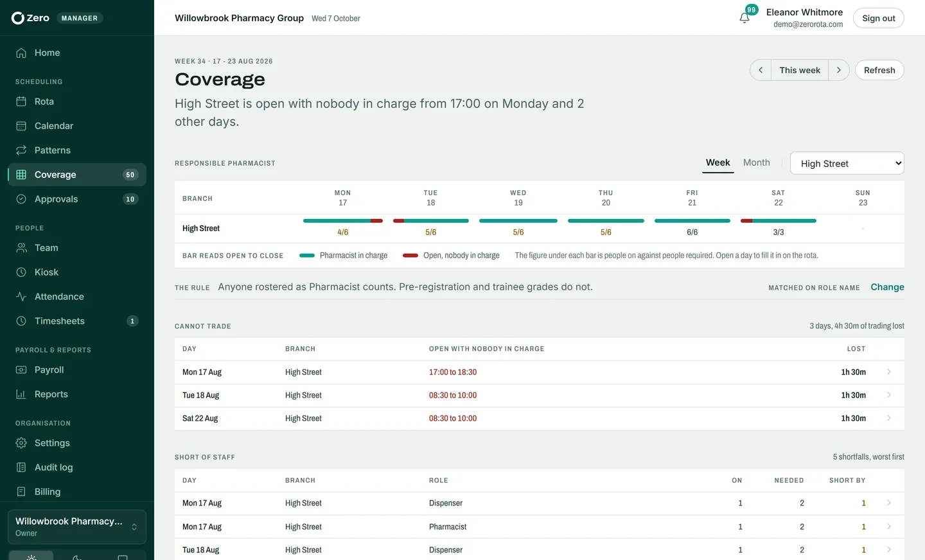Open Attendance pulse icon
This screenshot has width=925, height=560.
pos(21,297)
